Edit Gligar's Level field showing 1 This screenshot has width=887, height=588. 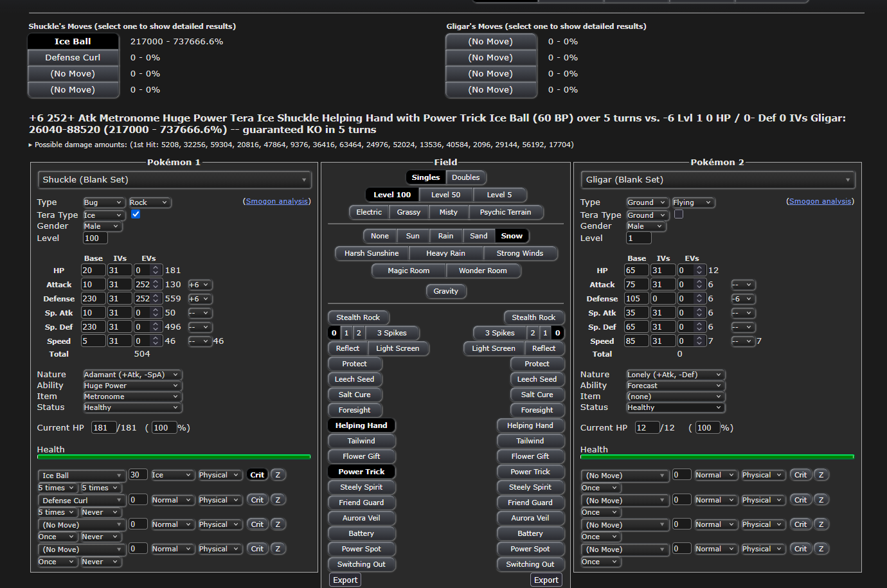638,238
